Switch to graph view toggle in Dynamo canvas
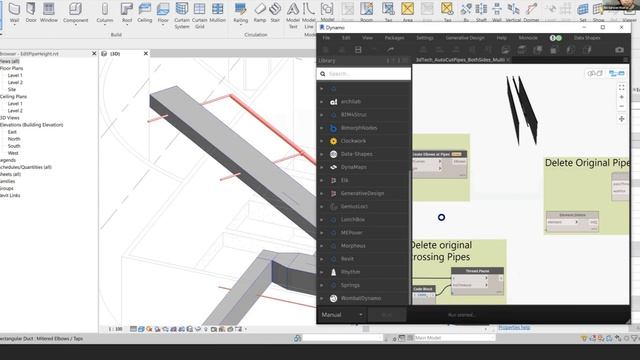The height and width of the screenshot is (360, 640). tap(617, 73)
